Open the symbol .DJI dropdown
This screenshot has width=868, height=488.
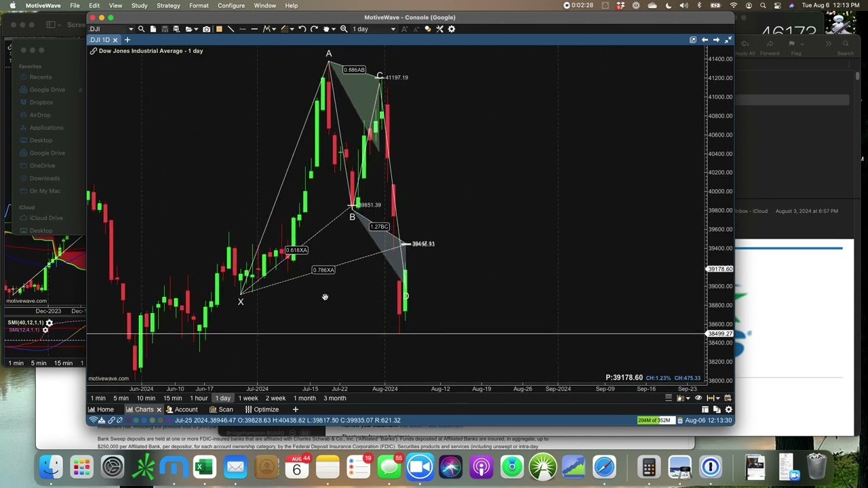click(132, 29)
